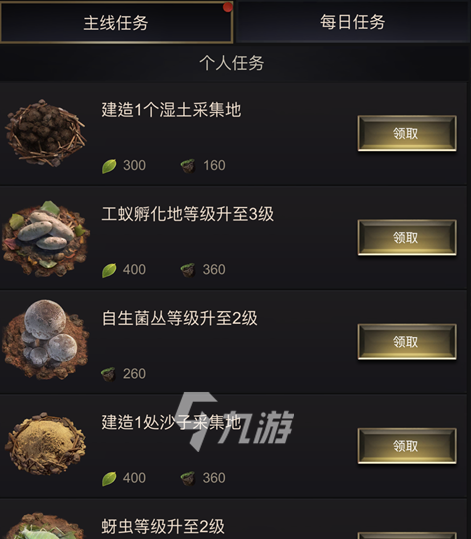Viewport: 471px width, 539px height.
Task: Click soil reward icon of sand task
Action: coord(188,478)
